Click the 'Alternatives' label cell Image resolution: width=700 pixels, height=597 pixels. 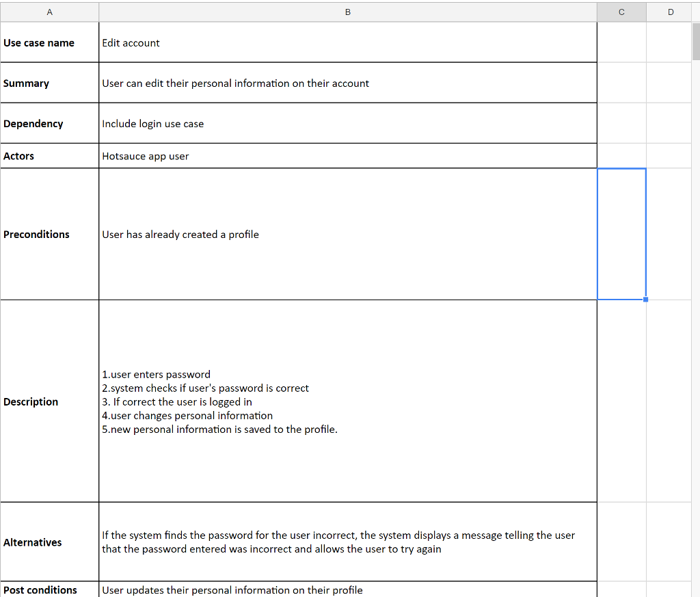pos(49,542)
